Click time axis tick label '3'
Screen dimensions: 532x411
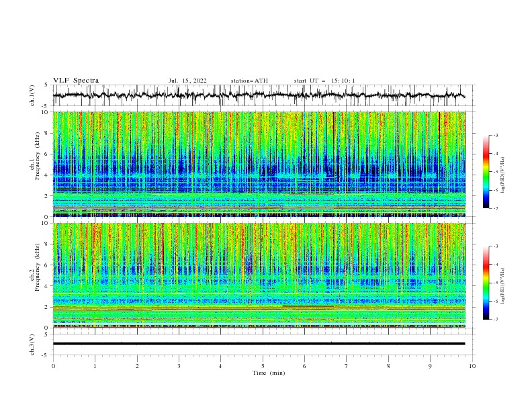(179, 366)
